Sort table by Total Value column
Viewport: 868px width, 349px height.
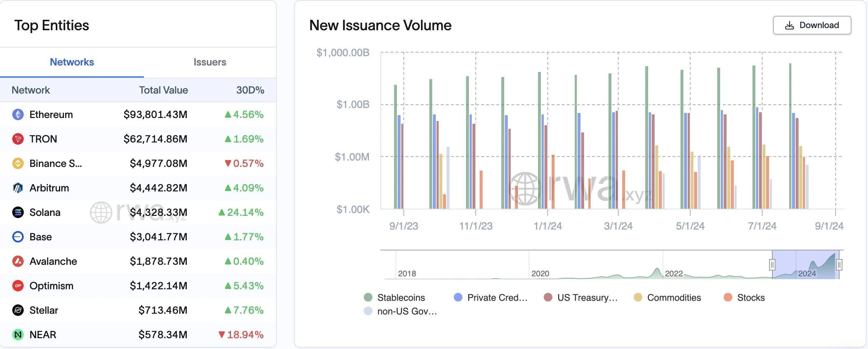tap(163, 90)
